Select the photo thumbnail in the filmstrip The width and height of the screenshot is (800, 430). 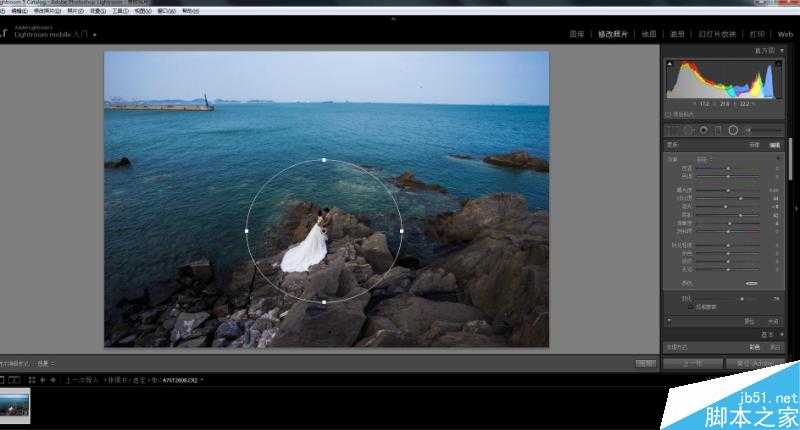(x=16, y=403)
